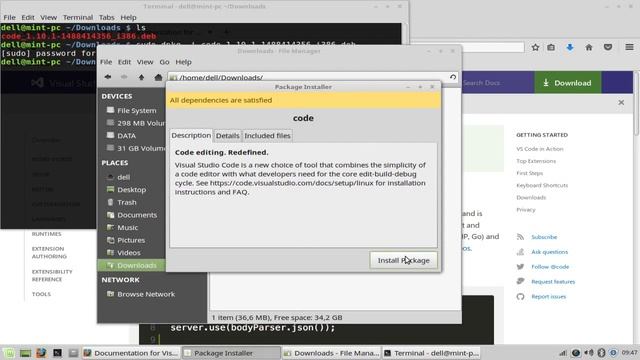Open File Manager's Help menu

(x=183, y=62)
